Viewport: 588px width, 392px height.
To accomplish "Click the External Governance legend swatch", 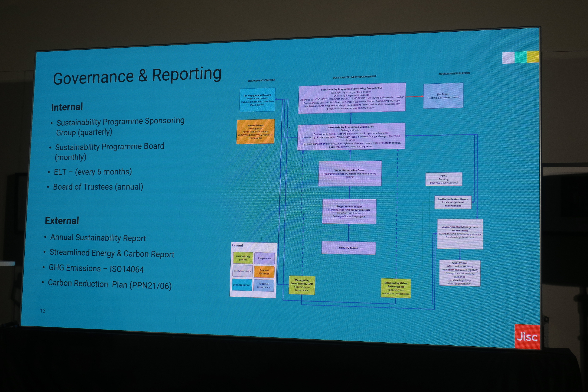I will [x=263, y=286].
